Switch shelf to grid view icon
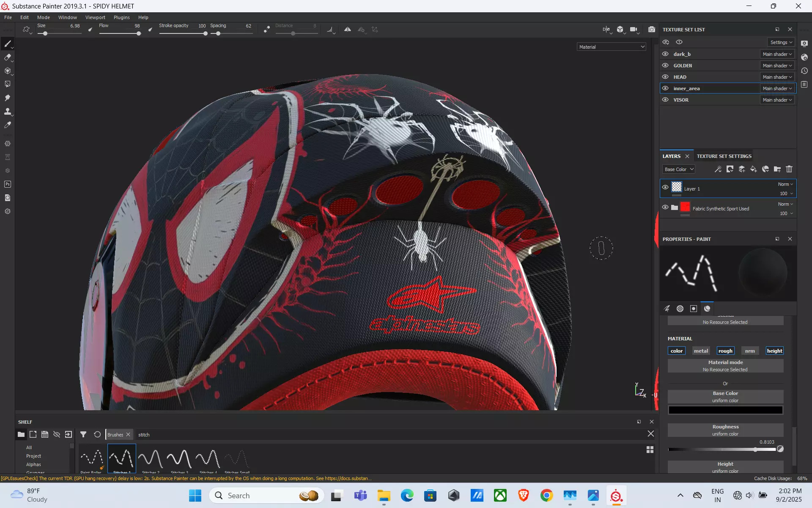The width and height of the screenshot is (812, 508). pyautogui.click(x=650, y=450)
